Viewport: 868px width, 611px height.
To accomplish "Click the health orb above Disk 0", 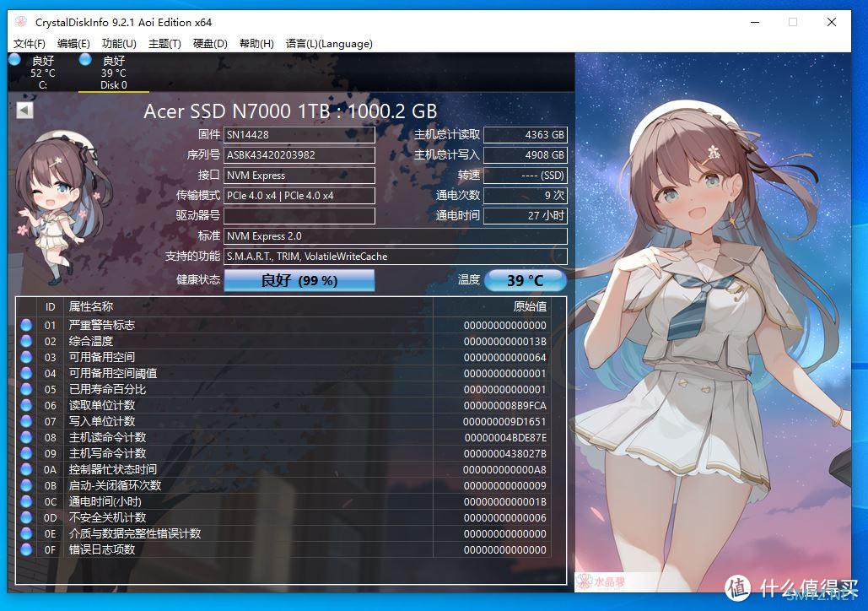I will pos(85,59).
